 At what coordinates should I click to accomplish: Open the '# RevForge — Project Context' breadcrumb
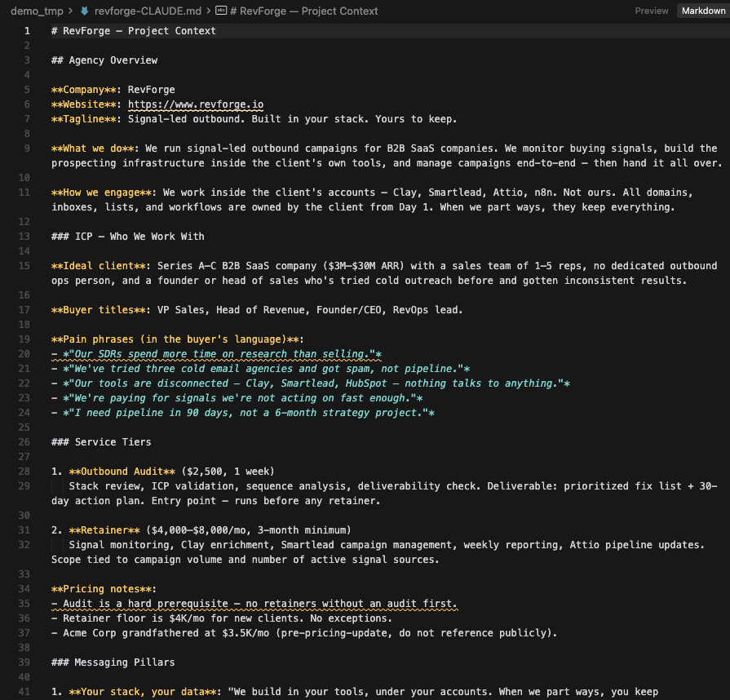(303, 11)
